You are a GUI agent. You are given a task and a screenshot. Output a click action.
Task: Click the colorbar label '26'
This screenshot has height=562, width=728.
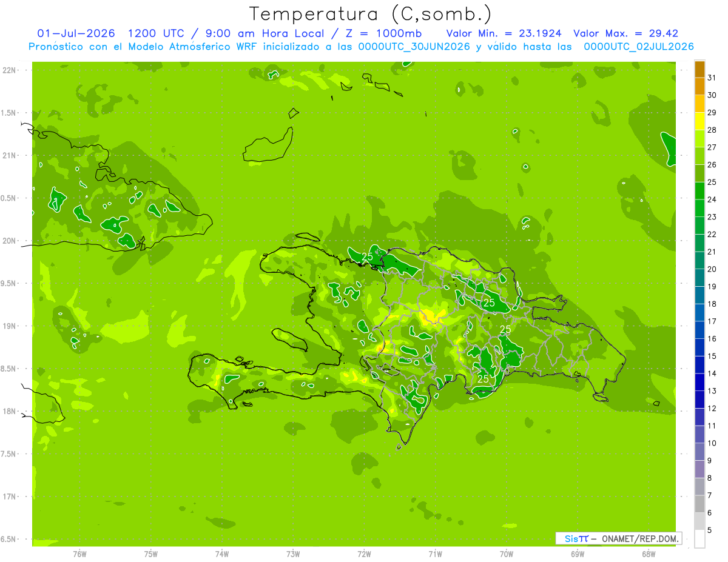click(x=712, y=165)
